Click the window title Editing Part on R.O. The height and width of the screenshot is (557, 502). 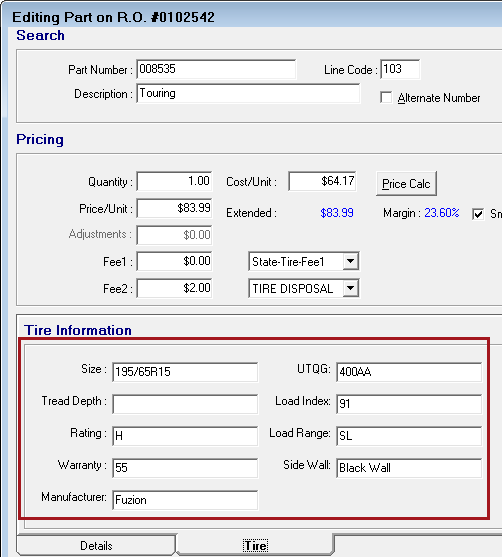(114, 17)
